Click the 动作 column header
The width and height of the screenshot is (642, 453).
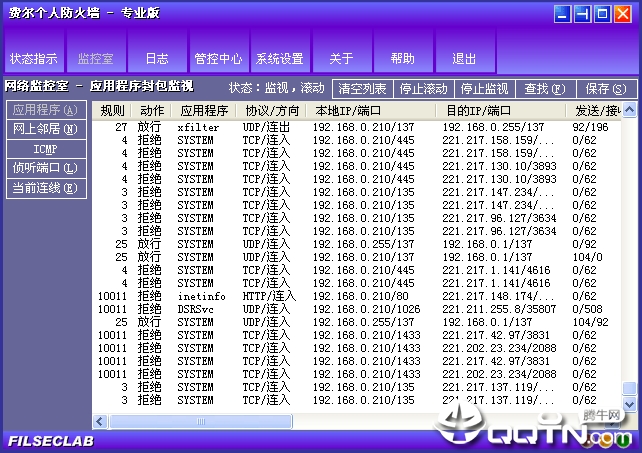(151, 111)
